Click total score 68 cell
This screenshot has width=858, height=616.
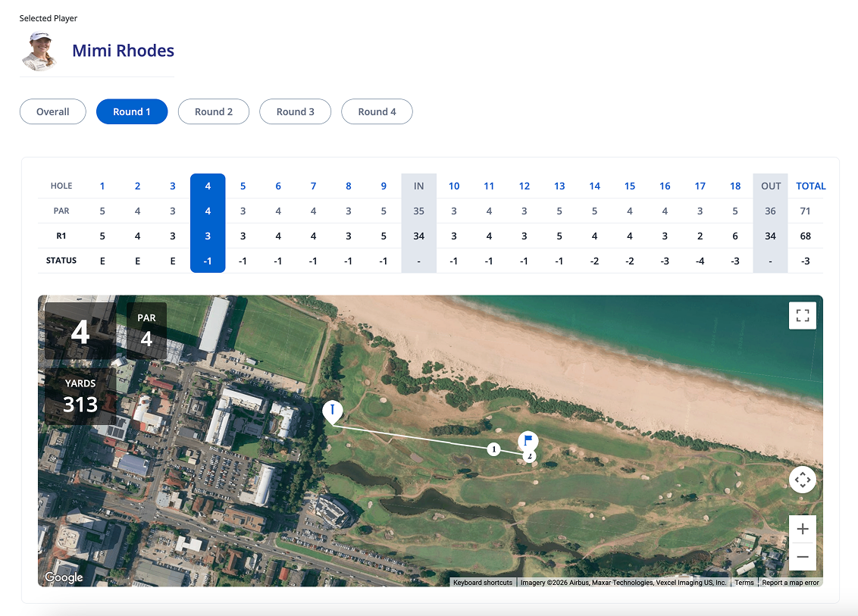[x=806, y=236]
